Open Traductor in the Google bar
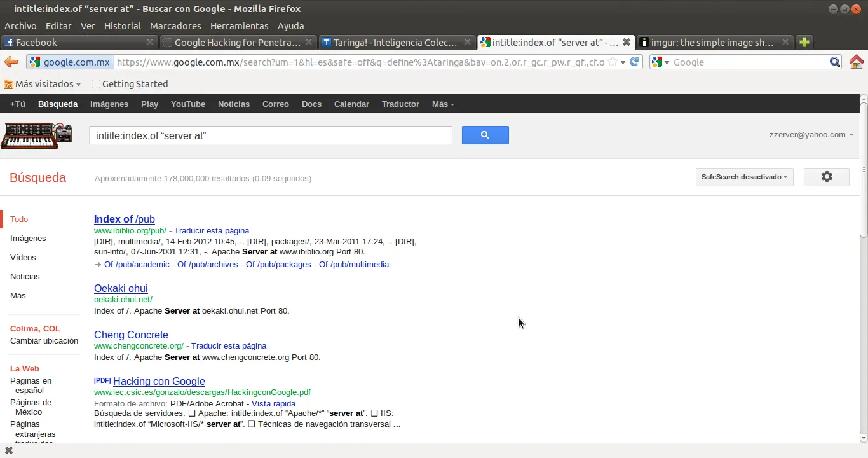 point(400,104)
